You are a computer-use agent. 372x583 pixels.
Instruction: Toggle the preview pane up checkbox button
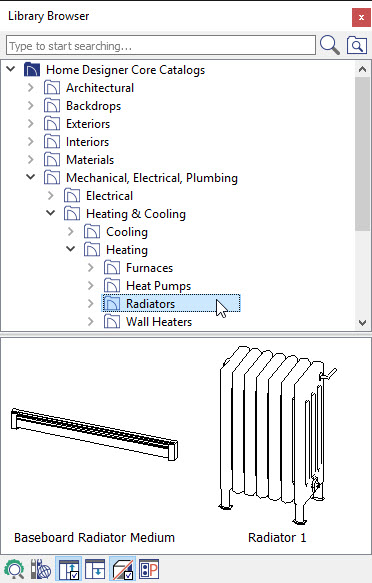(x=69, y=569)
